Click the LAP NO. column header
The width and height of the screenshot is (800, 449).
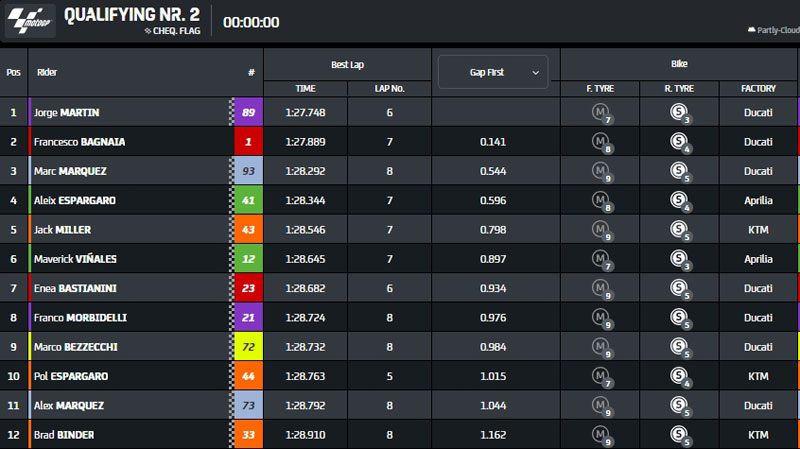tap(389, 89)
